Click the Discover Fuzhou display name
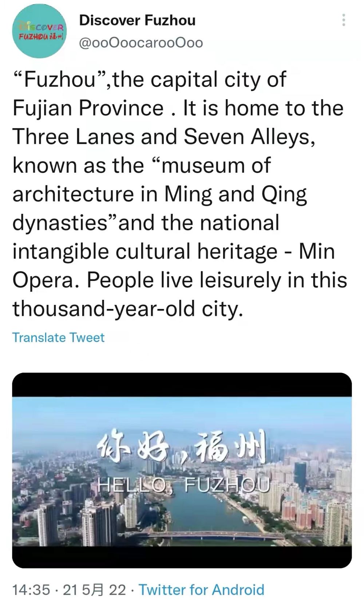This screenshot has width=364, height=600. pyautogui.click(x=137, y=20)
